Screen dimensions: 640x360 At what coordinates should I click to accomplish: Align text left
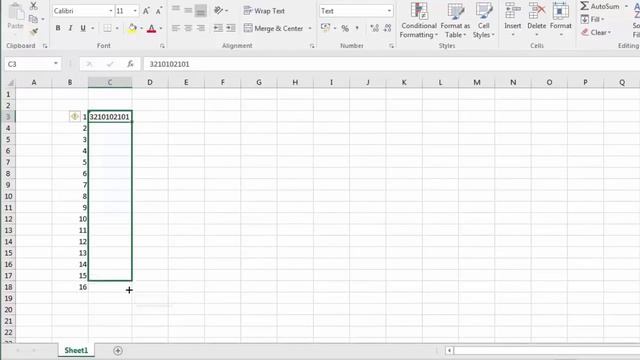[x=176, y=28]
